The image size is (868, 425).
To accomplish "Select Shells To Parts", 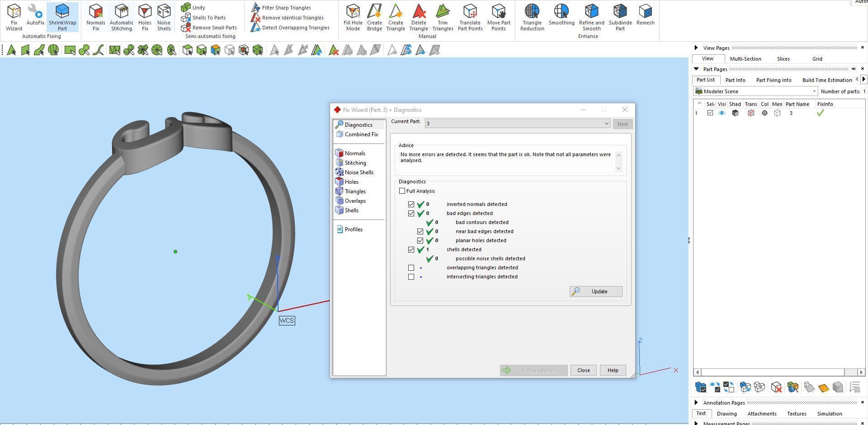I will tap(203, 18).
